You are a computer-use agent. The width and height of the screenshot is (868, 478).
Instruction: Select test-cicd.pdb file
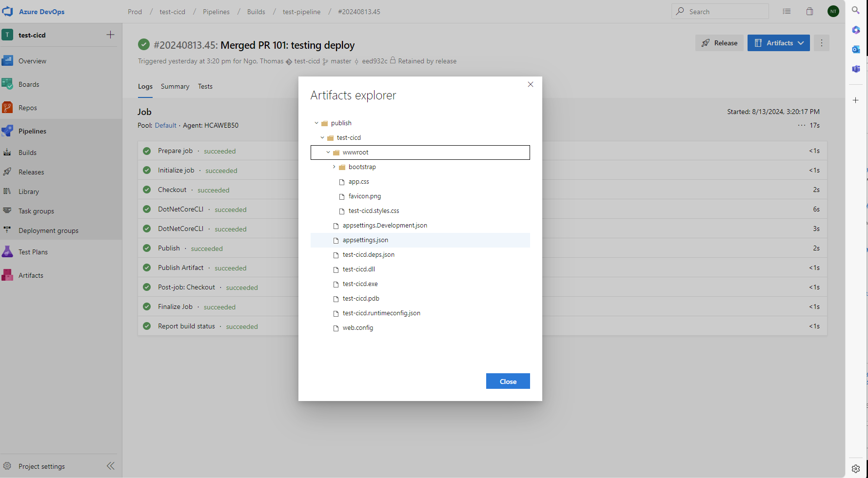pos(420,299)
